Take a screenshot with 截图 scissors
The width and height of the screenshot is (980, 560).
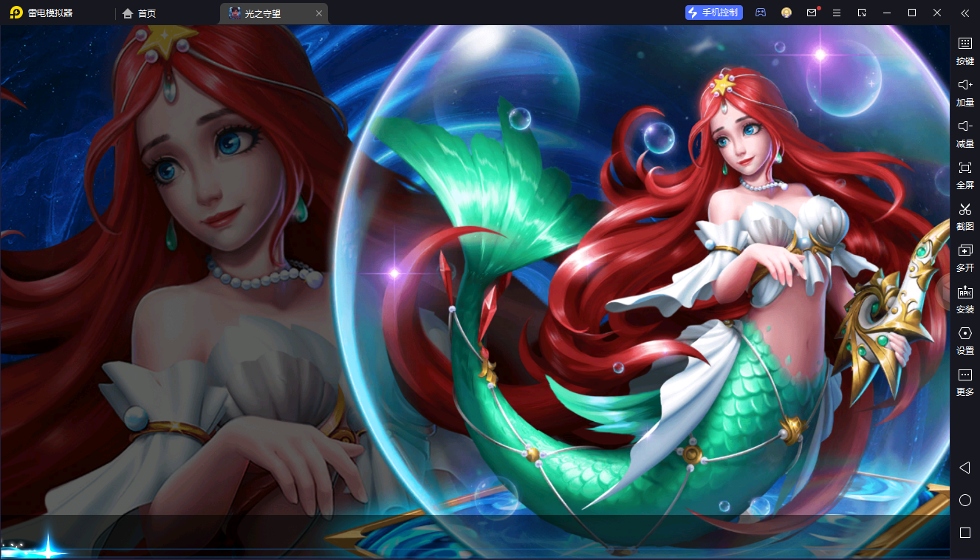tap(964, 216)
